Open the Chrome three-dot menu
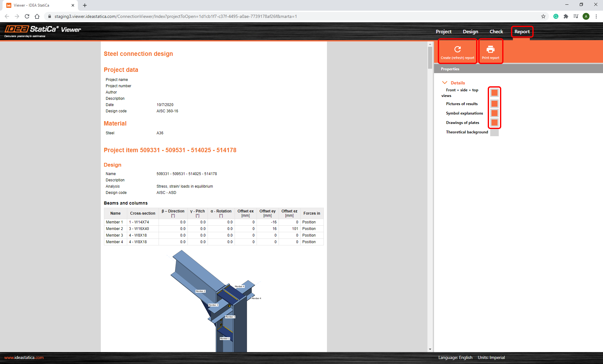The image size is (603, 364). click(596, 16)
